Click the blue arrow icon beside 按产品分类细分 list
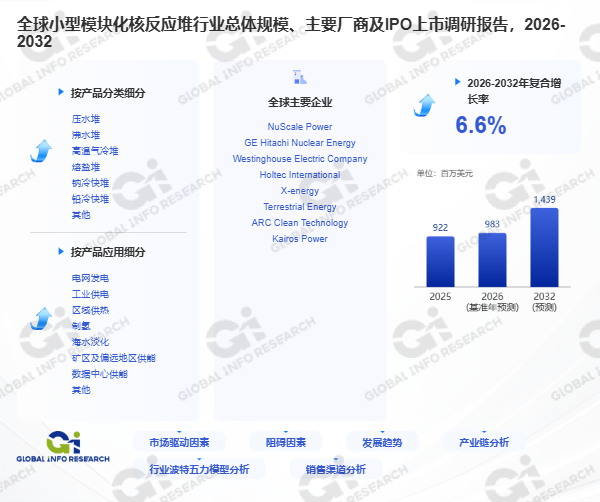Screen dimensions: 600x502 click(x=41, y=151)
